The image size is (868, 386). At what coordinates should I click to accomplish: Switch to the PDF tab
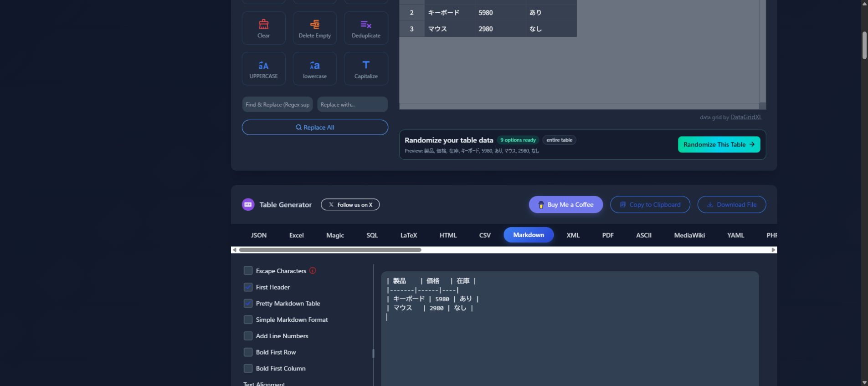(x=608, y=235)
